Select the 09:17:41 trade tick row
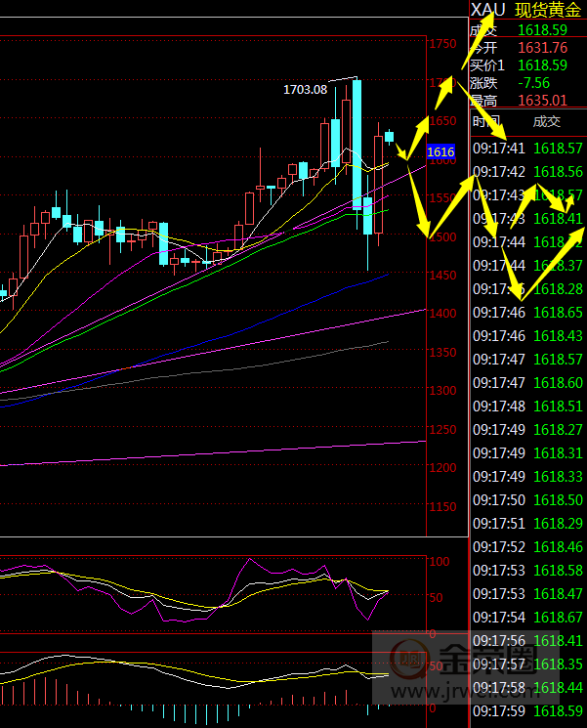The width and height of the screenshot is (587, 728). [x=527, y=149]
